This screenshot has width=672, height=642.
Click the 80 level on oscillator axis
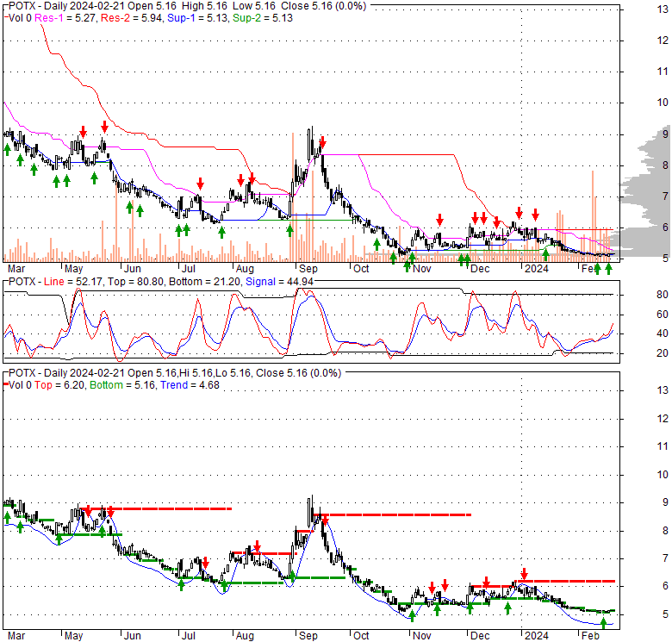663,295
